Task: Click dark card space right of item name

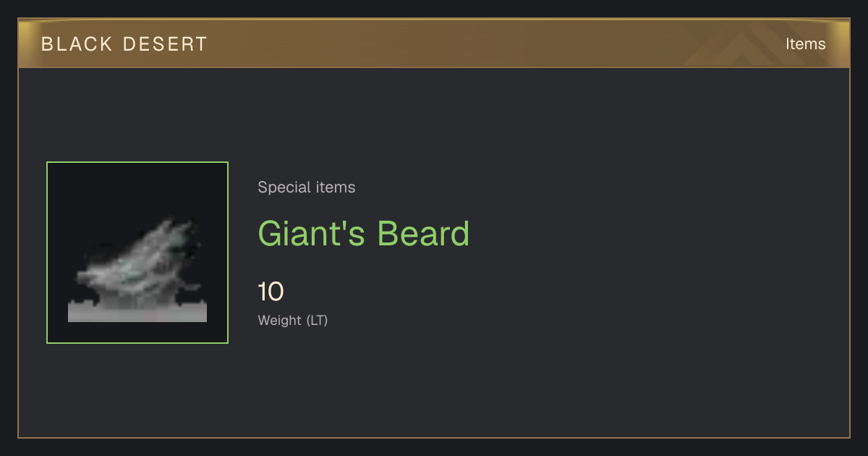Action: pos(651,234)
